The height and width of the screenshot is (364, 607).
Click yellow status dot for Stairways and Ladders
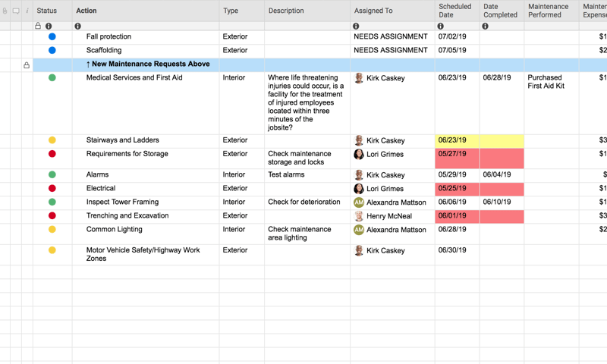coord(52,140)
